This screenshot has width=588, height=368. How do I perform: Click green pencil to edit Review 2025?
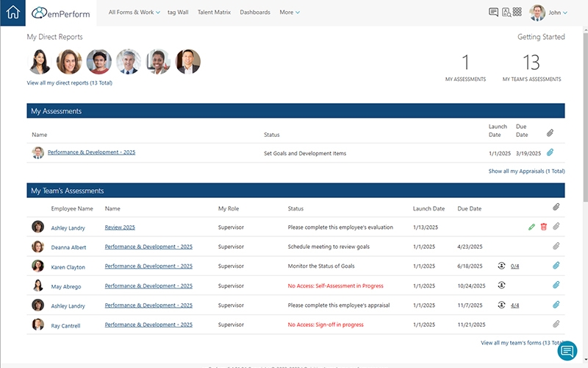click(531, 227)
